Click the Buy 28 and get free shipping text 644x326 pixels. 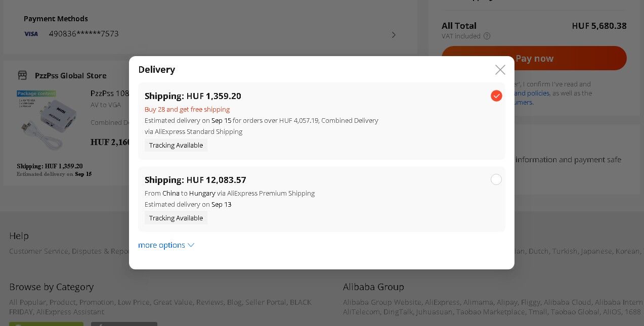tap(187, 109)
